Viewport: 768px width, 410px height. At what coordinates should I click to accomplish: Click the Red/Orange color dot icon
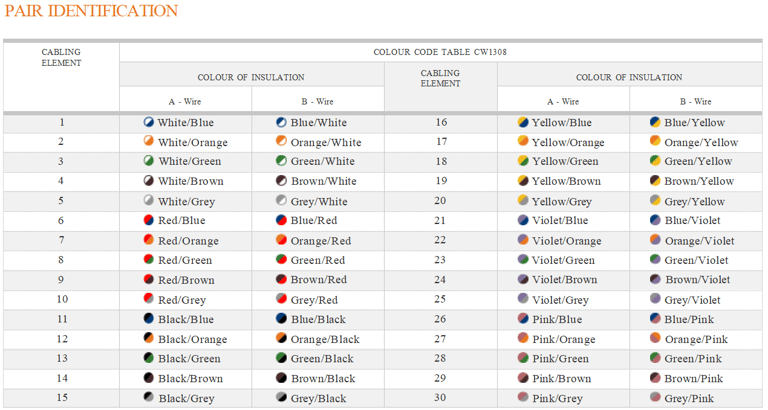click(x=148, y=240)
